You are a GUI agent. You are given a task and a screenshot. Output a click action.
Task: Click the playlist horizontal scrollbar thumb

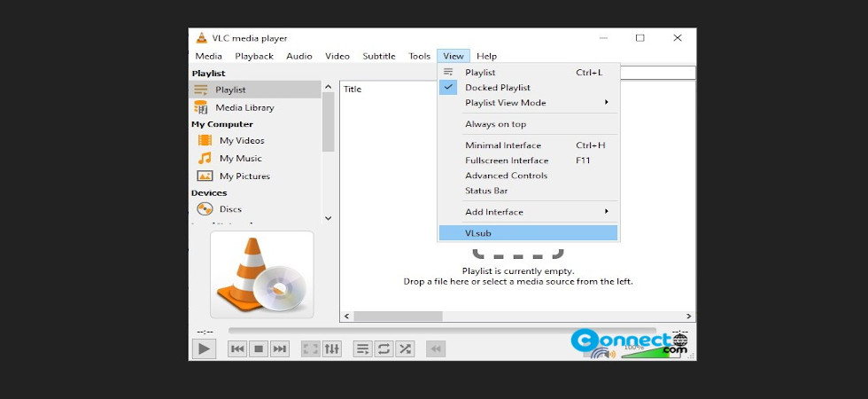point(398,316)
